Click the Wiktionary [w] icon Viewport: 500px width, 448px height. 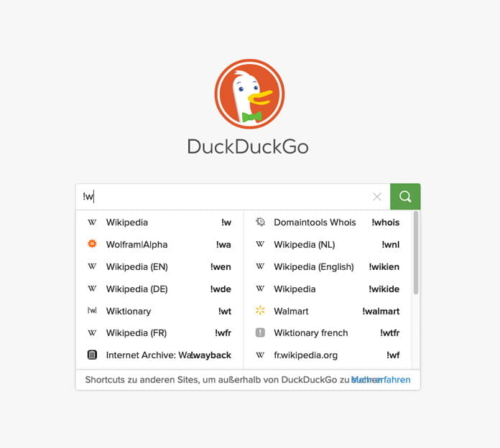pos(92,310)
